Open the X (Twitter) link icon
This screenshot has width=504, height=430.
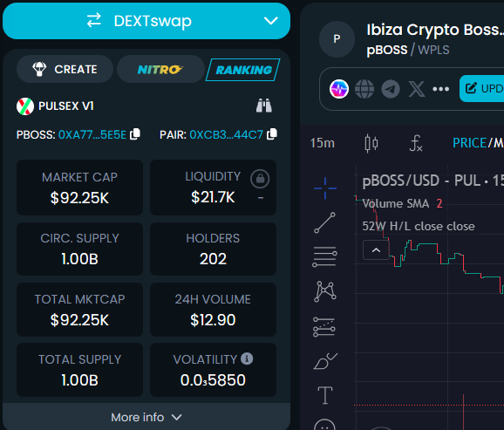coord(417,89)
